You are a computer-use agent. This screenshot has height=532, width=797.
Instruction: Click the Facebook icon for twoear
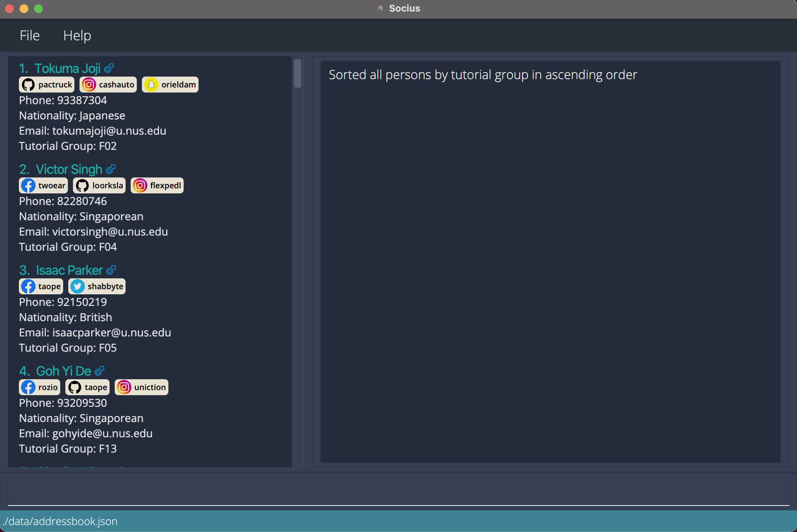click(28, 185)
